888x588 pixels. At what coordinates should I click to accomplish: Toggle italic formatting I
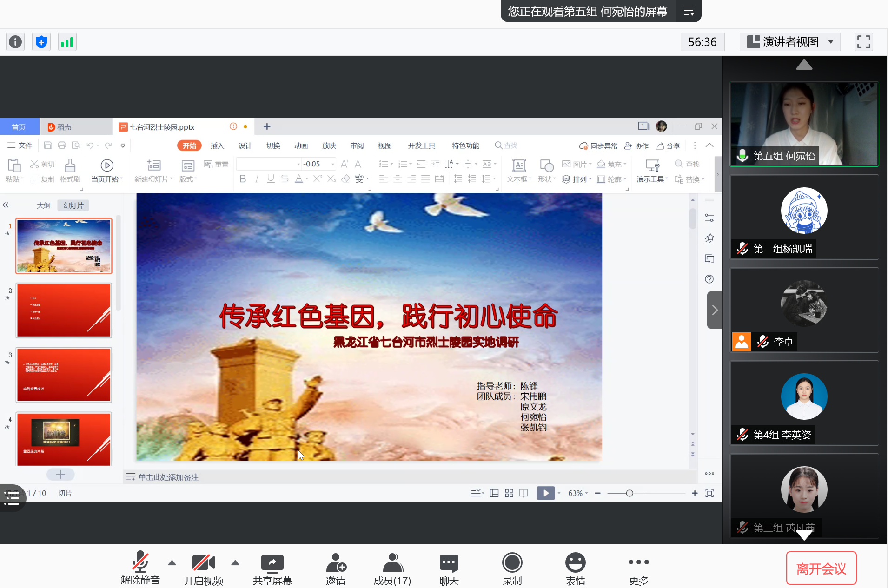point(256,178)
